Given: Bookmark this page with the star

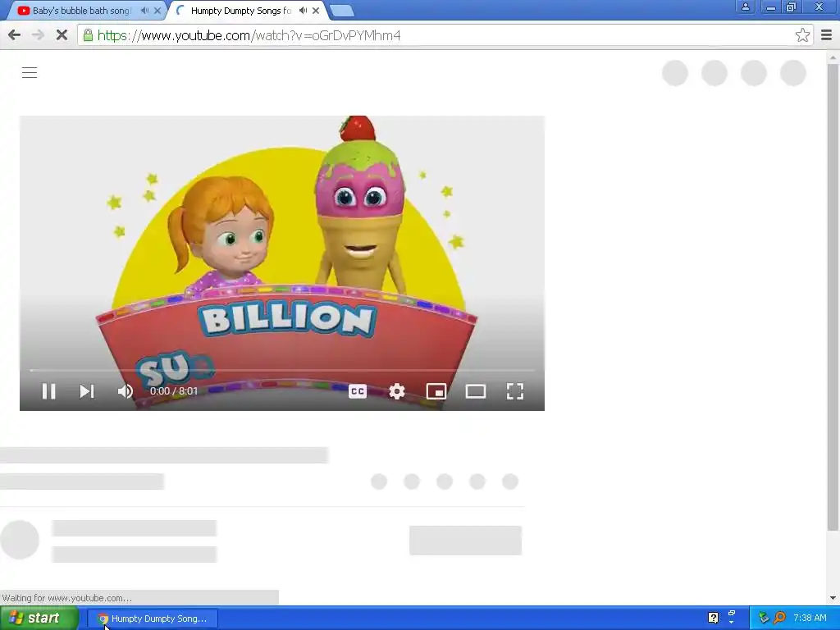Looking at the screenshot, I should (802, 35).
